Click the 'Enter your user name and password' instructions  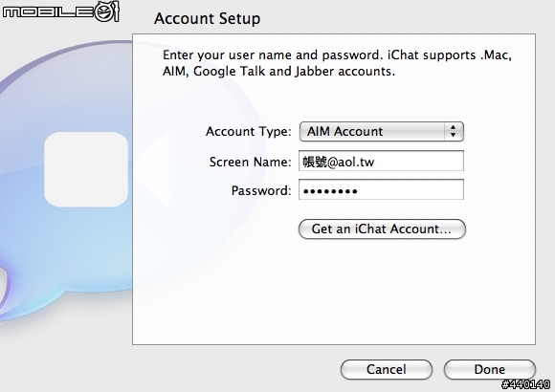click(337, 63)
